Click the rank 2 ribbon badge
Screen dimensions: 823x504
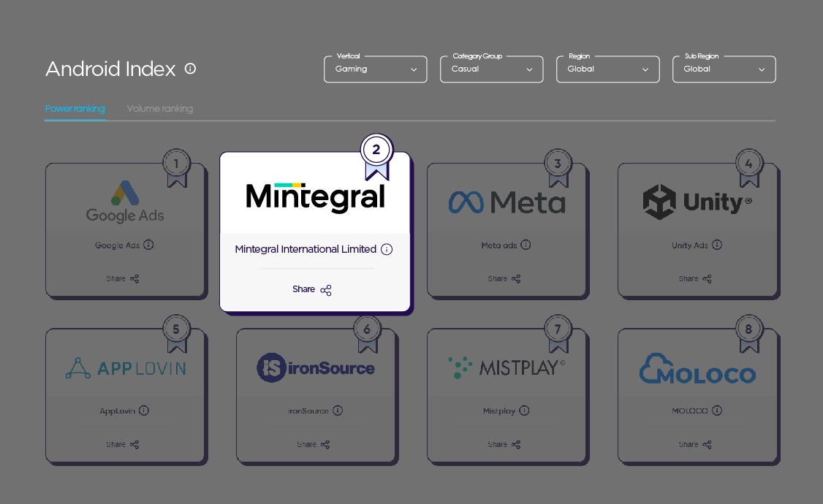(376, 157)
